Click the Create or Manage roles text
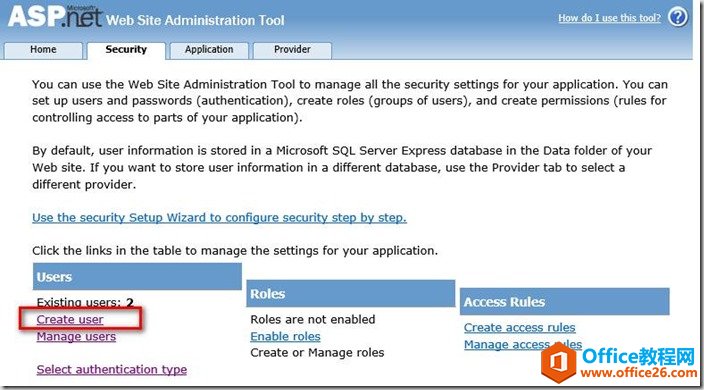 click(x=317, y=353)
